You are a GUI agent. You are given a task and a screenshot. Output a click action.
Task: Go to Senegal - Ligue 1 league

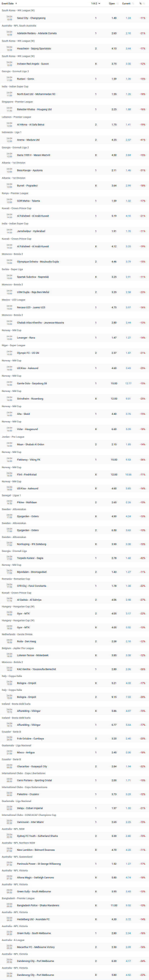(11, 495)
